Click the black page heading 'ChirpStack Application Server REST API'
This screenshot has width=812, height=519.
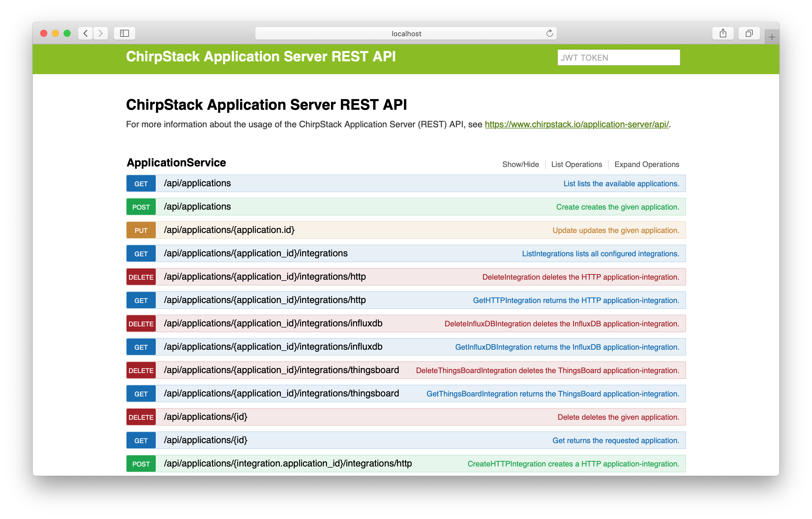tap(266, 105)
